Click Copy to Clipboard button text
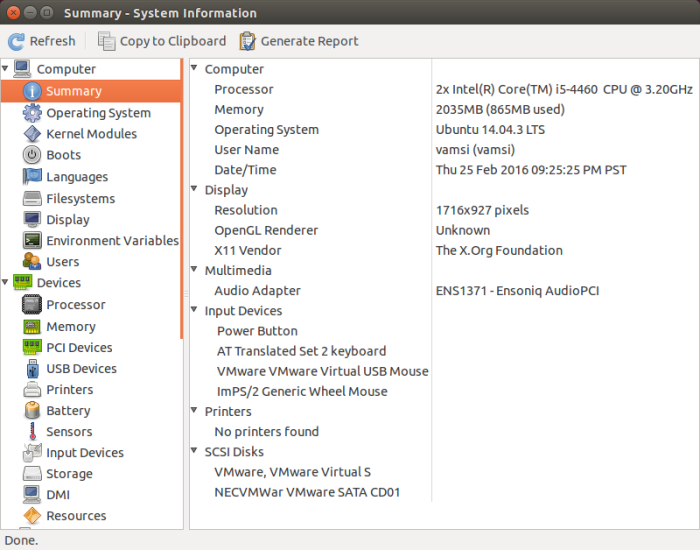 coord(173,42)
